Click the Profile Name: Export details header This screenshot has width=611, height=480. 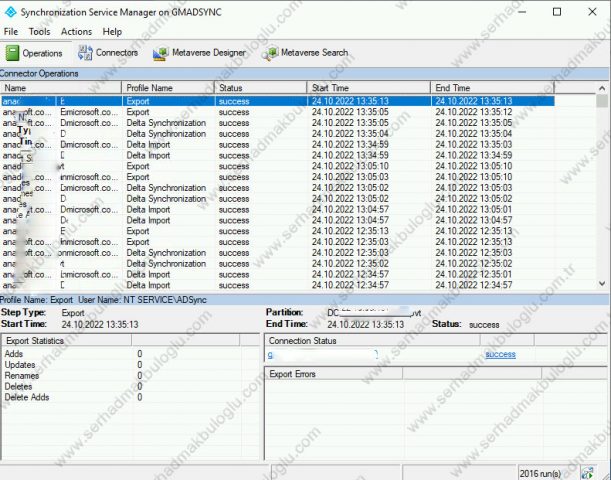[103, 300]
